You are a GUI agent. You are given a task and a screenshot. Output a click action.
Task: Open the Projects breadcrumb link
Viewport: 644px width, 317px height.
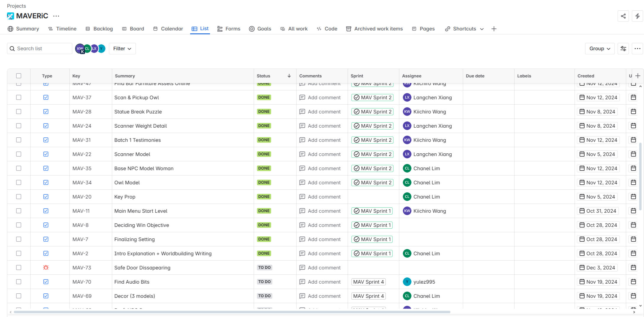click(17, 6)
